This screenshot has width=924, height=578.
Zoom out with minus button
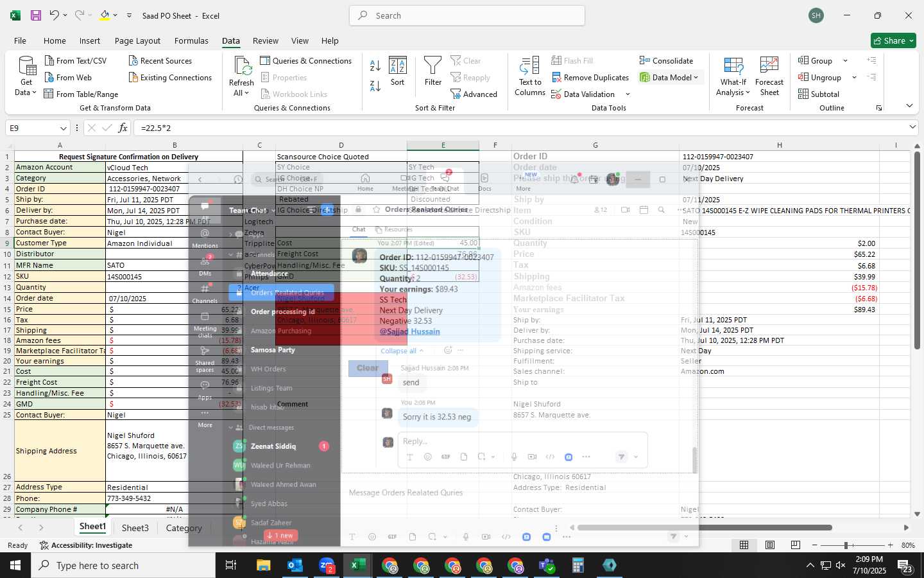coord(815,545)
